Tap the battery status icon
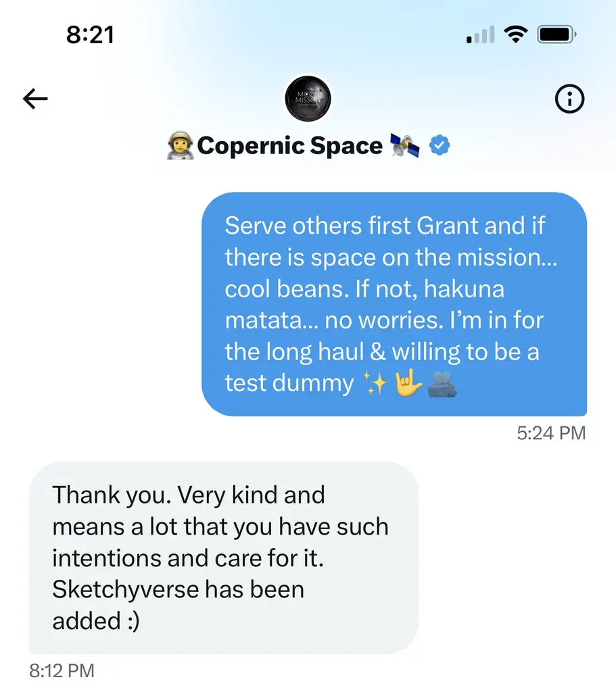 point(556,34)
